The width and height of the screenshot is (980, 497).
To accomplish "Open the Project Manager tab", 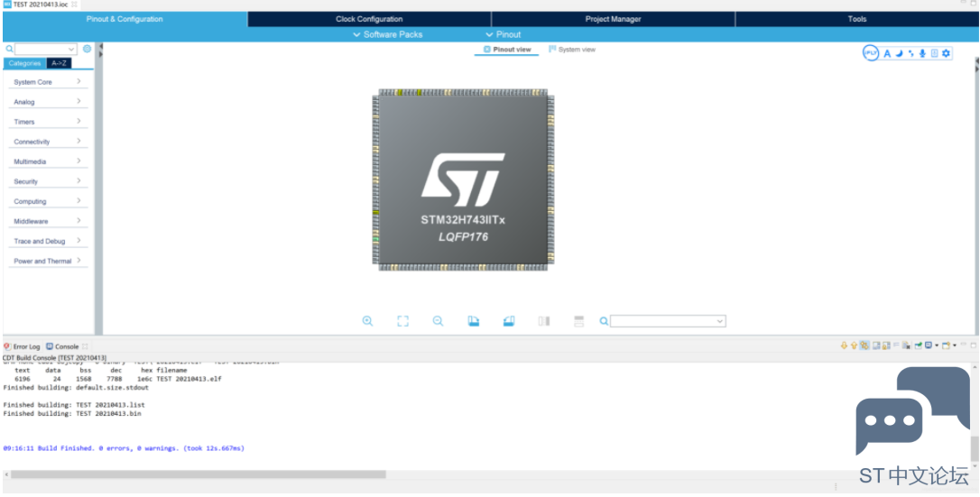I will tap(613, 19).
